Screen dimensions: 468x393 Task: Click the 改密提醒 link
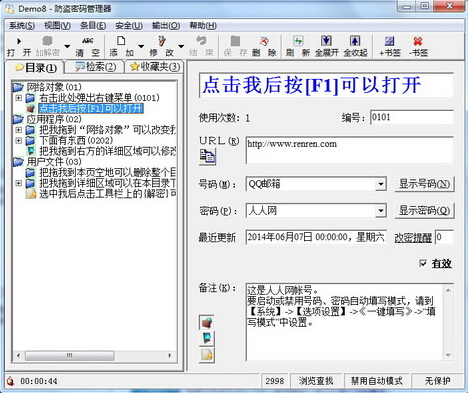tap(413, 238)
